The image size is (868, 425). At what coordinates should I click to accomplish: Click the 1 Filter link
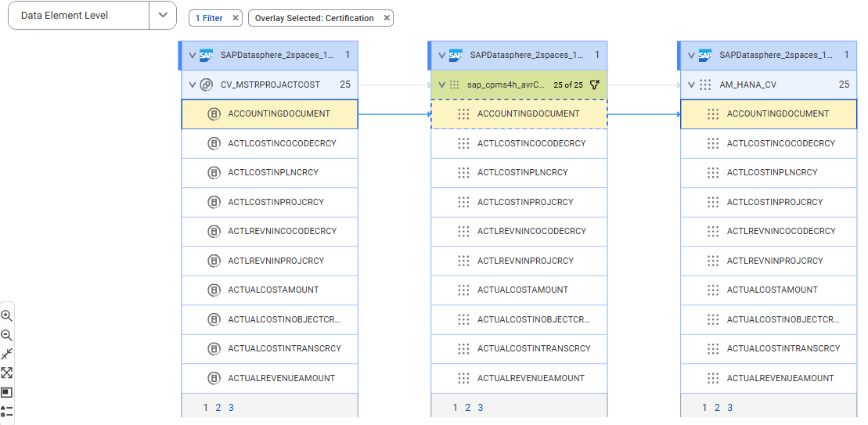(209, 18)
